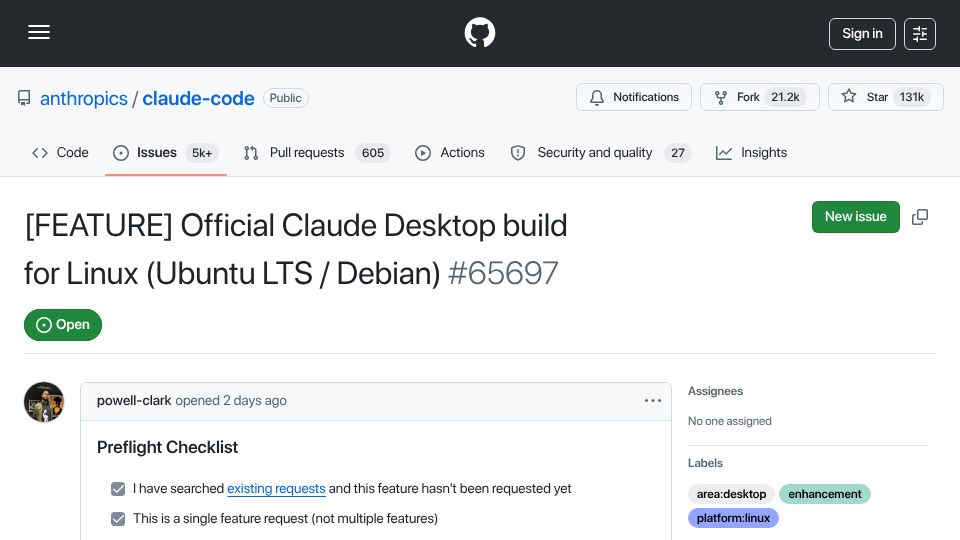Click the Open status badge

63,324
